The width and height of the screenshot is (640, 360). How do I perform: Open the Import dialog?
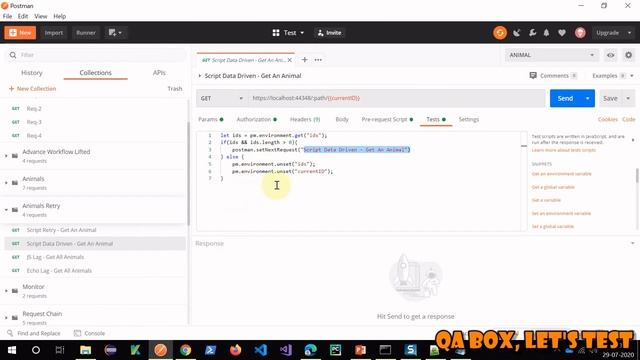53,33
